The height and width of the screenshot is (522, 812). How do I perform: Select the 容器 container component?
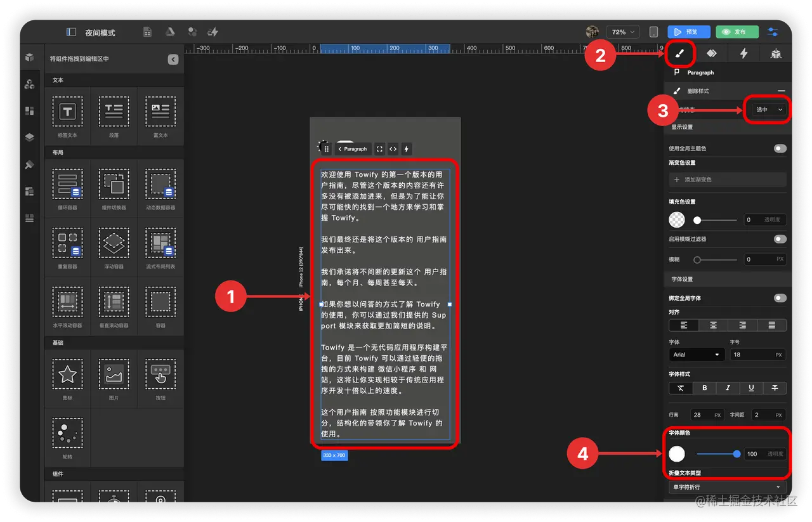160,306
